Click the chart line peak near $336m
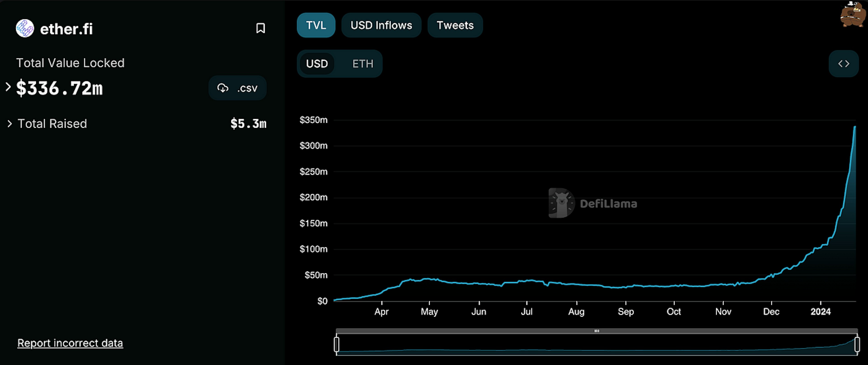The width and height of the screenshot is (868, 365). click(x=855, y=127)
